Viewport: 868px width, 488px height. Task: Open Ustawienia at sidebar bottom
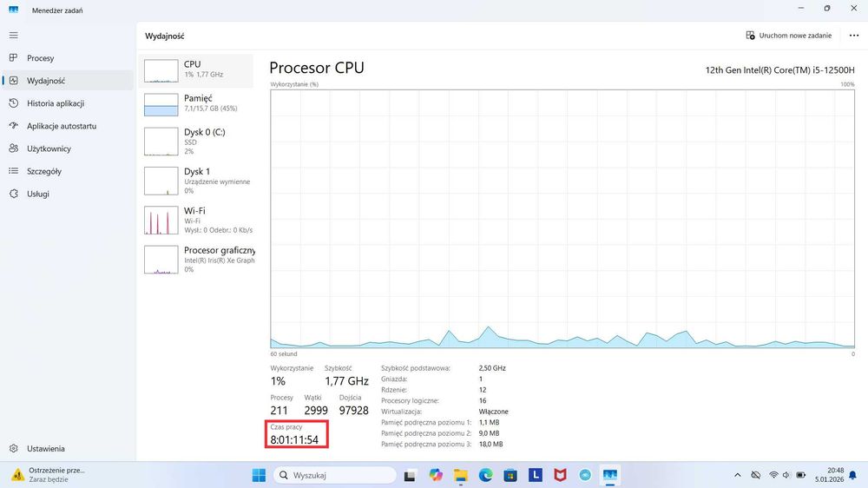(x=68, y=449)
